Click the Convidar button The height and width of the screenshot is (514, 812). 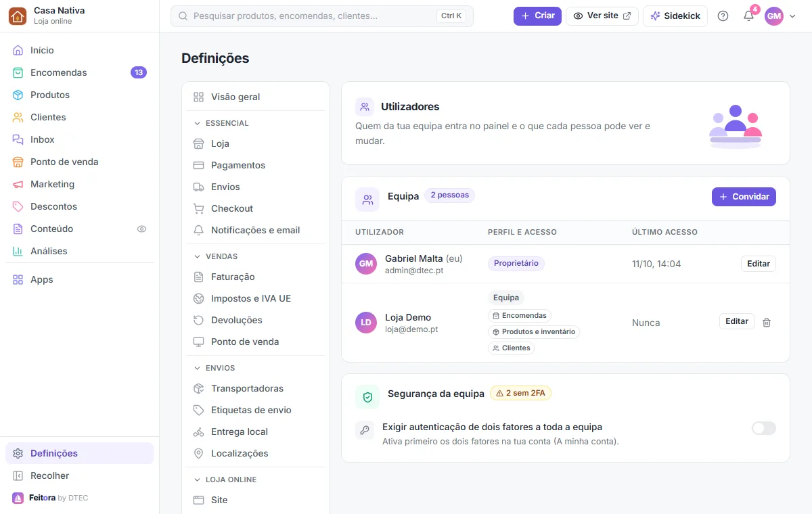pyautogui.click(x=744, y=197)
